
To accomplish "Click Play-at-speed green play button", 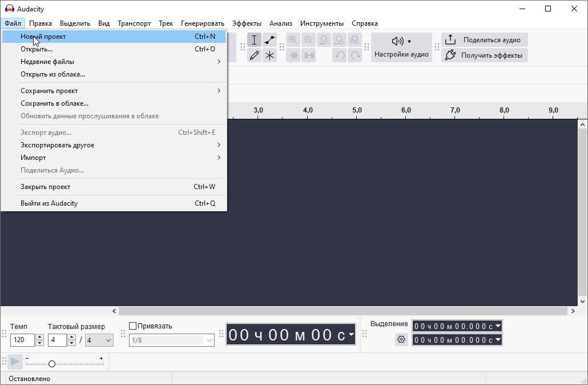I will tap(15, 362).
